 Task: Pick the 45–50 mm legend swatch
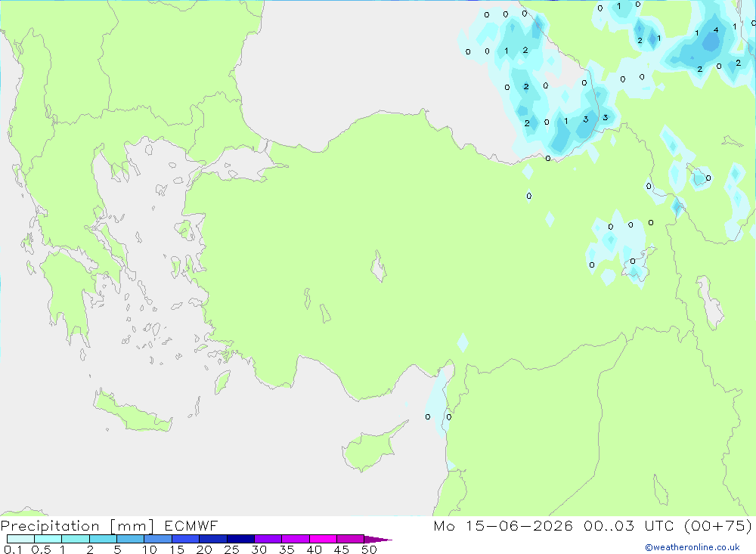(351, 539)
